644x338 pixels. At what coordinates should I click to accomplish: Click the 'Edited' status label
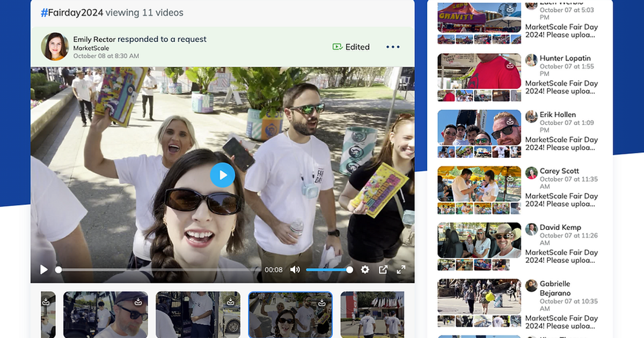click(357, 47)
